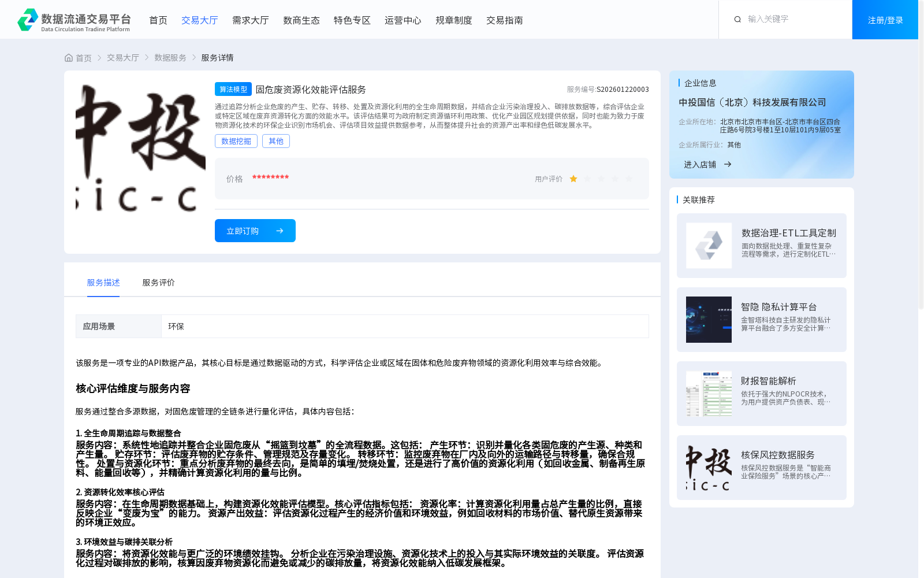This screenshot has width=924, height=578.
Task: Click the keyword search input field
Action: [794, 19]
